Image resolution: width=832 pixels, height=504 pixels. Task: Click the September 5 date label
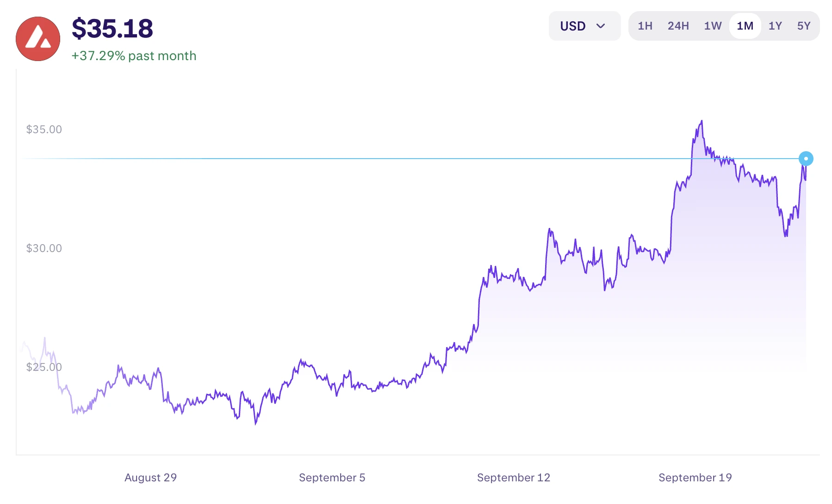[332, 478]
